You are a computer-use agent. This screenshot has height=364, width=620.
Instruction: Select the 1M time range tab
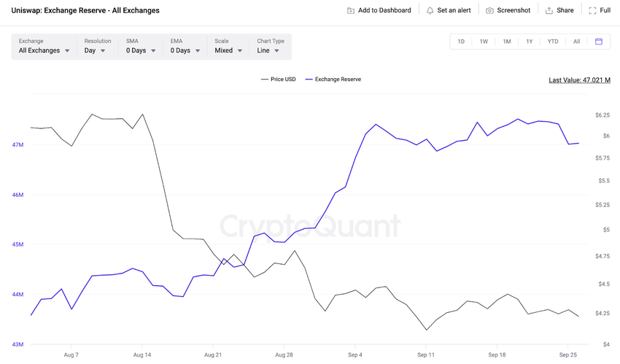(507, 42)
